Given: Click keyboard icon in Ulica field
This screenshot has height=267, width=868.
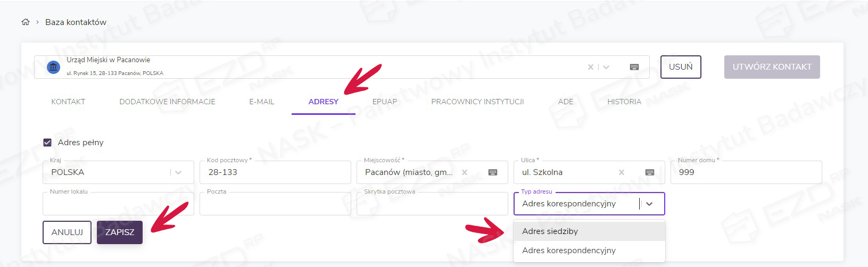Looking at the screenshot, I should click(x=649, y=172).
